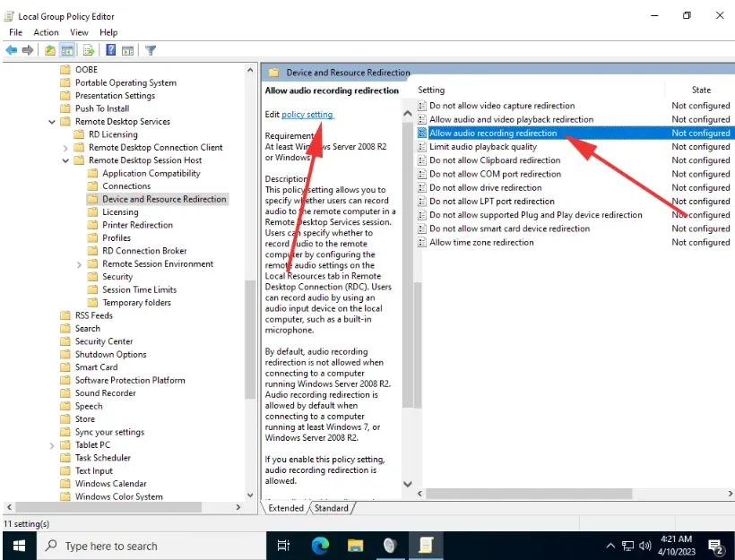
Task: Click the tree pane scroll-down arrow
Action: [250, 495]
